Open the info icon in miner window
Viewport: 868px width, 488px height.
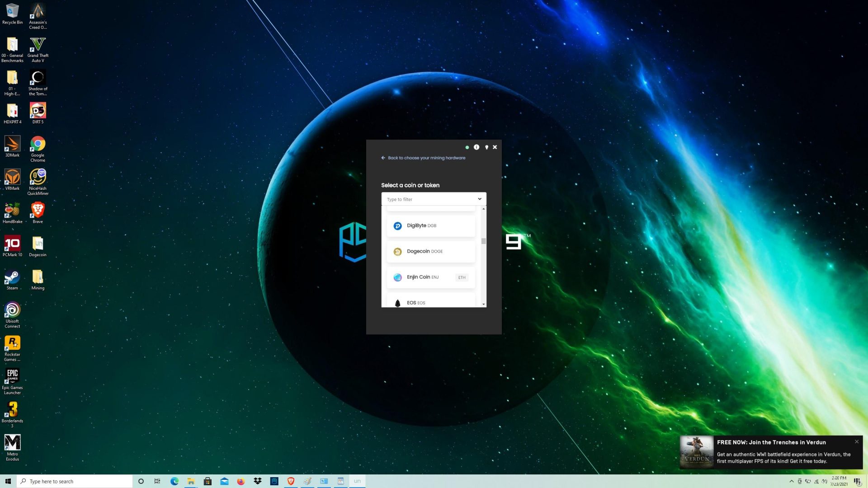[x=476, y=147]
